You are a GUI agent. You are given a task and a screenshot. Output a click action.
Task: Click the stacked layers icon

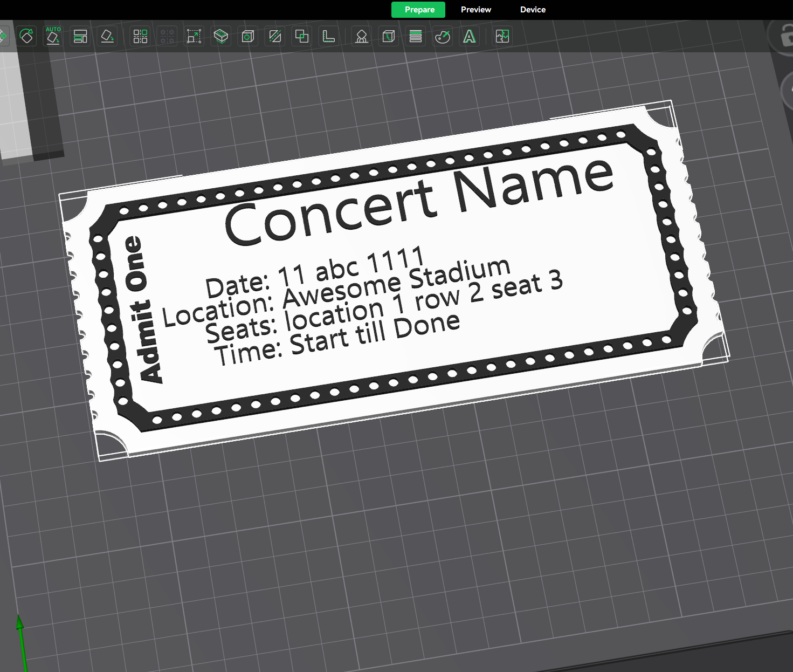point(416,36)
